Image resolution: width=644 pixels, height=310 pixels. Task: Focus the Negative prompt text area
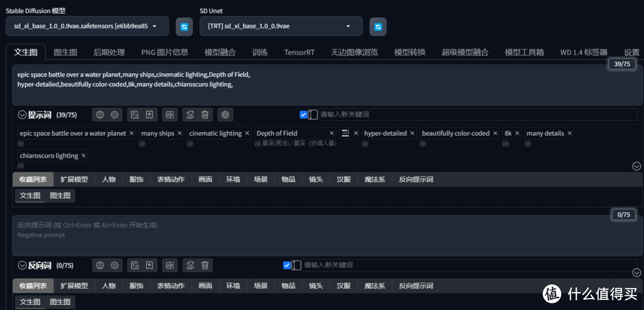click(x=327, y=235)
